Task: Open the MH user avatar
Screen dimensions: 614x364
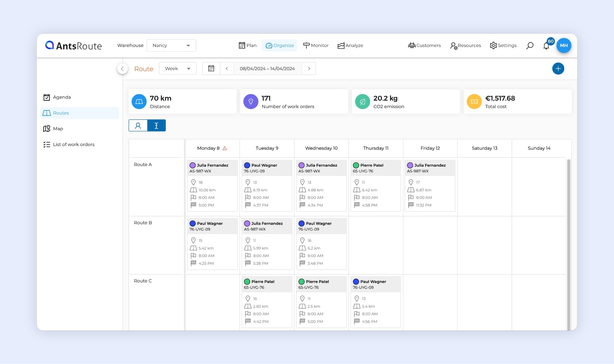Action: (x=564, y=45)
